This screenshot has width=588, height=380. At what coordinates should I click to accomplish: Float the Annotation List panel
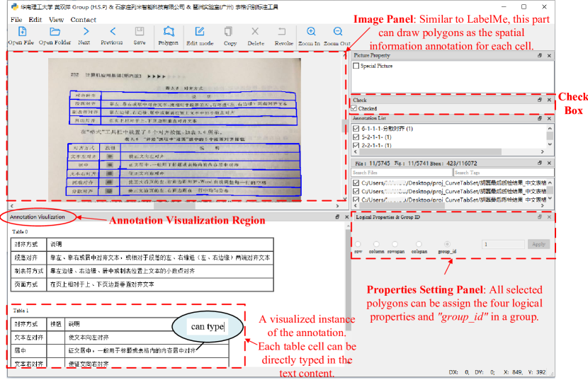(540, 118)
